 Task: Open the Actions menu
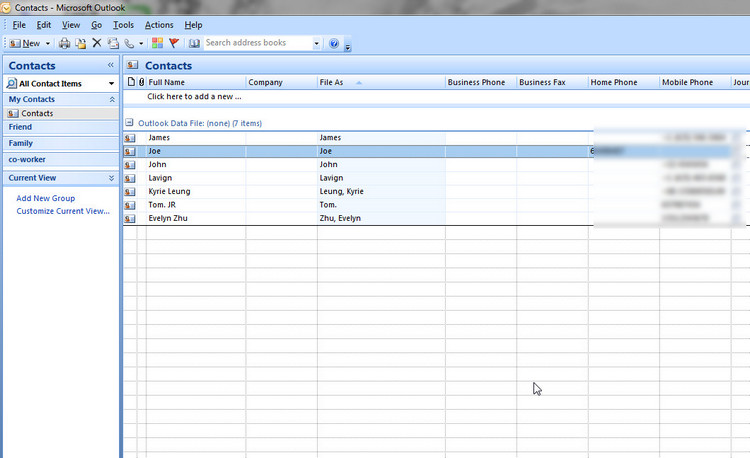click(x=159, y=25)
